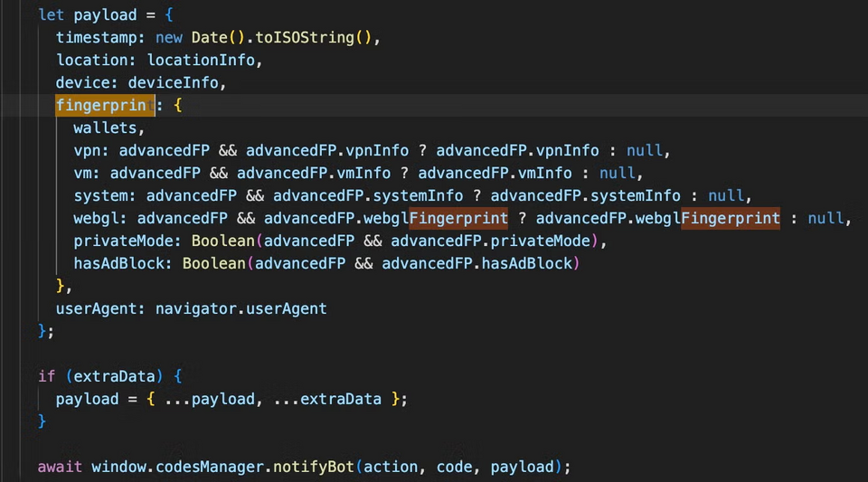The image size is (868, 482).
Task: Click 'navigator.userAgent' value
Action: (241, 308)
